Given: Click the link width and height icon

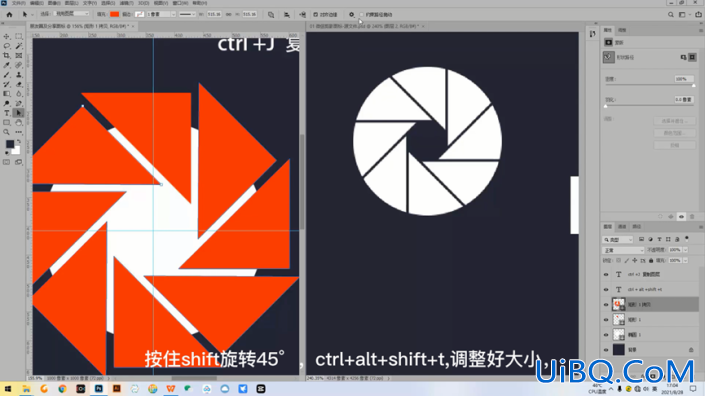Looking at the screenshot, I should coord(228,14).
